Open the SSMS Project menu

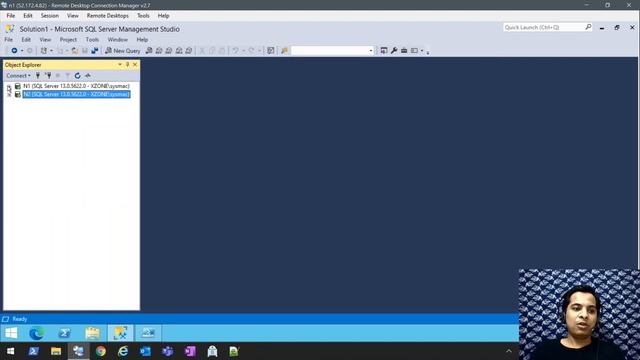(x=68, y=40)
